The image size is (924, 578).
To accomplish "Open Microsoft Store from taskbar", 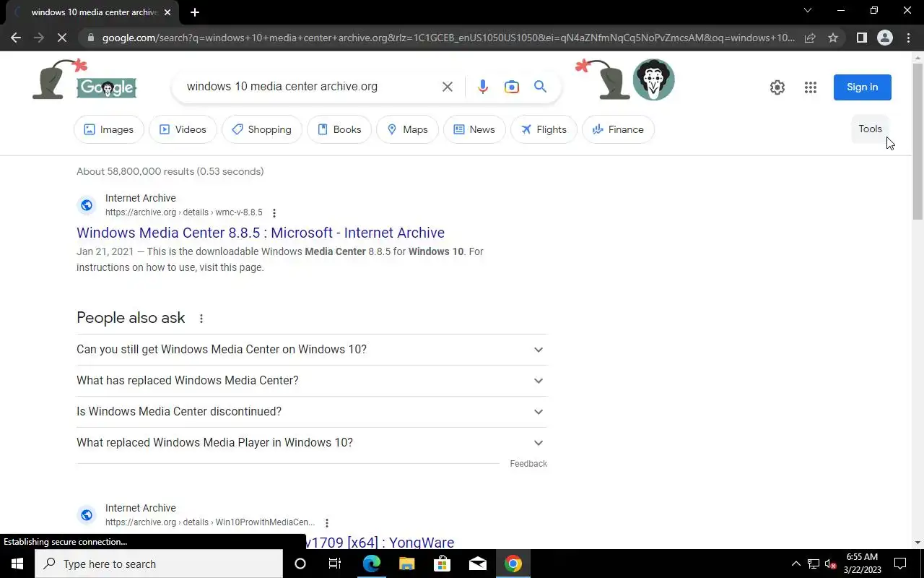I will click(x=442, y=564).
